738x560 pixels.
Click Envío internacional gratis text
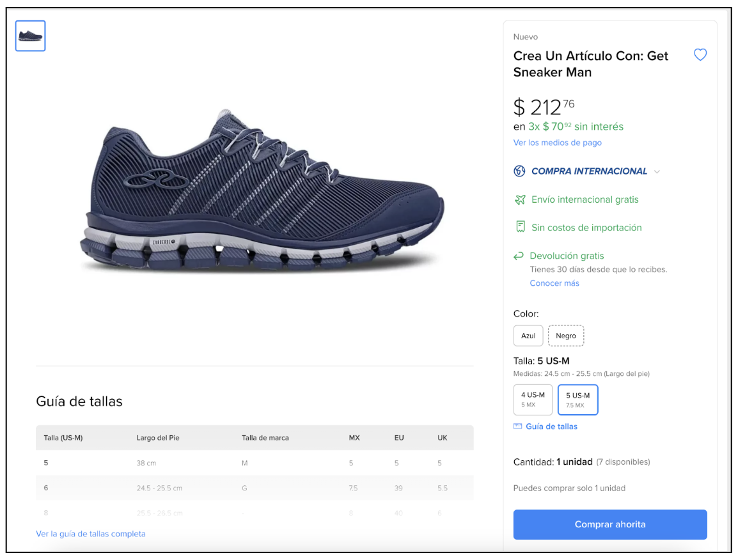(x=585, y=200)
